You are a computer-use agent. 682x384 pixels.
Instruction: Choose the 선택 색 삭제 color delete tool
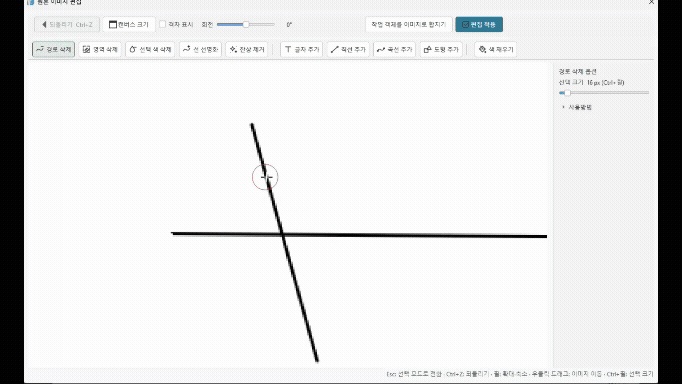[150, 50]
